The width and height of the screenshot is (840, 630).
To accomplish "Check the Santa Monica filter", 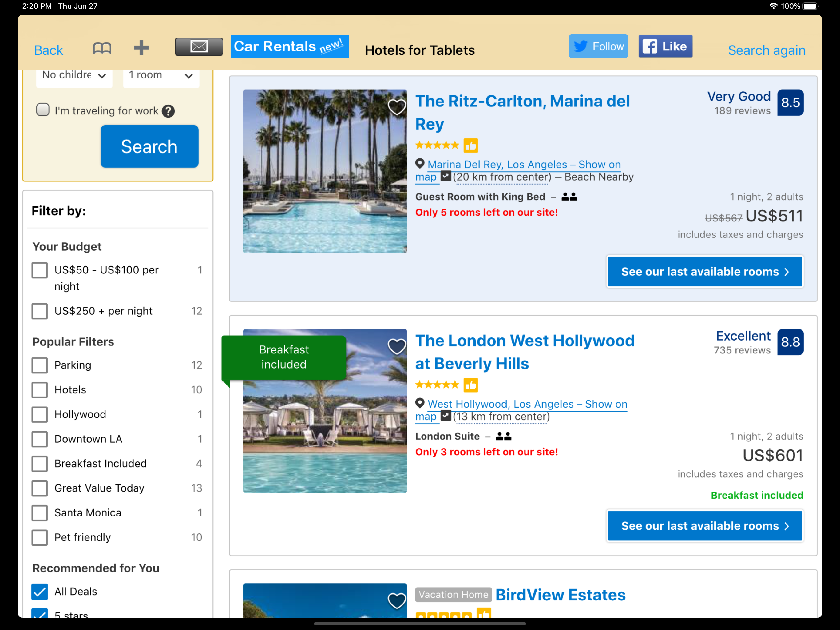I will 40,513.
